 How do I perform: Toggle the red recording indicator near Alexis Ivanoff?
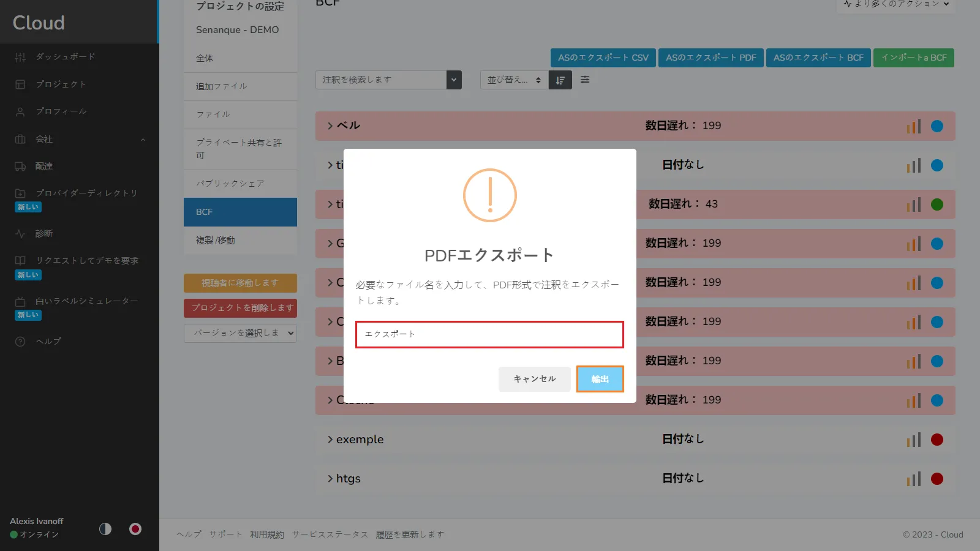pos(135,529)
